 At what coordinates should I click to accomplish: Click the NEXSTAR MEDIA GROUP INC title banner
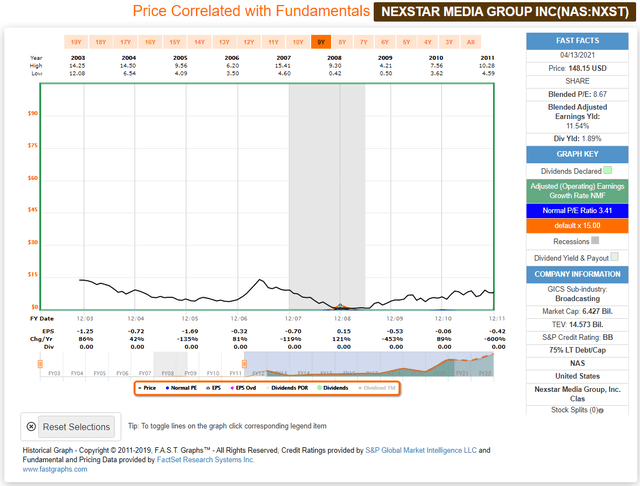pyautogui.click(x=504, y=12)
